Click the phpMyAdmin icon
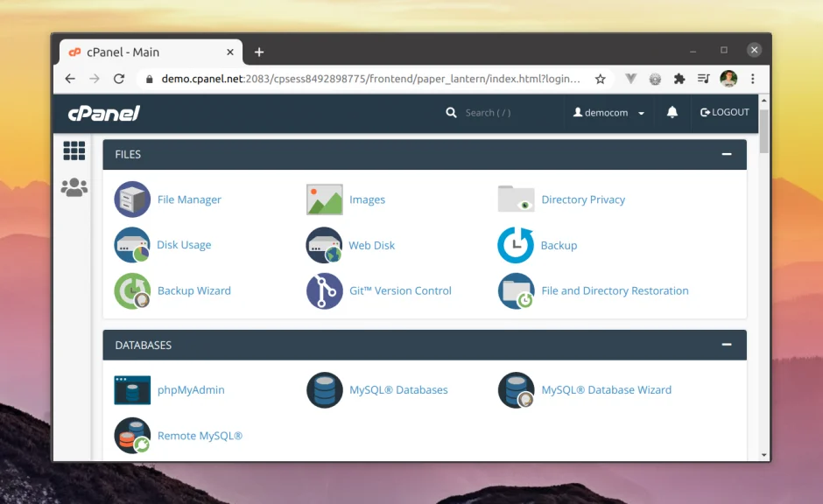 (132, 389)
